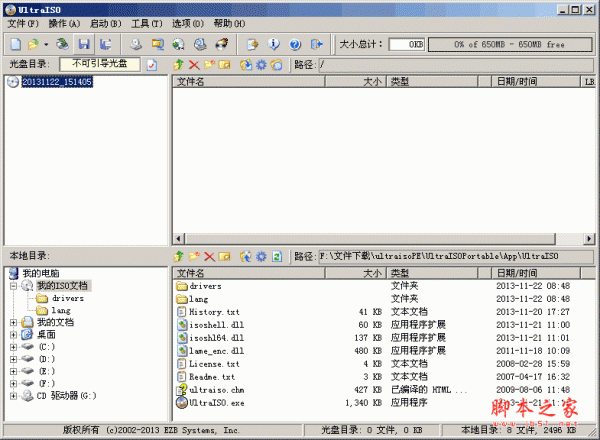
Task: Click the 大小 column header in the local file list
Action: (x=356, y=273)
